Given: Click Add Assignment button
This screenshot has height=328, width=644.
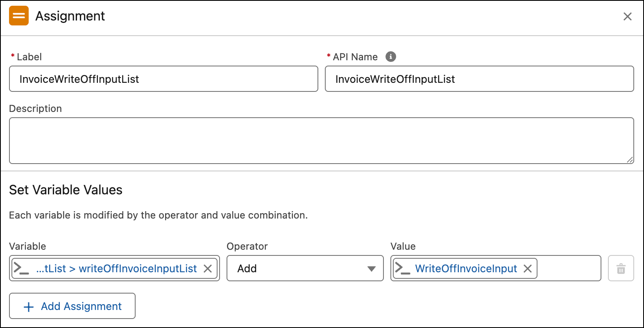Looking at the screenshot, I should (72, 306).
